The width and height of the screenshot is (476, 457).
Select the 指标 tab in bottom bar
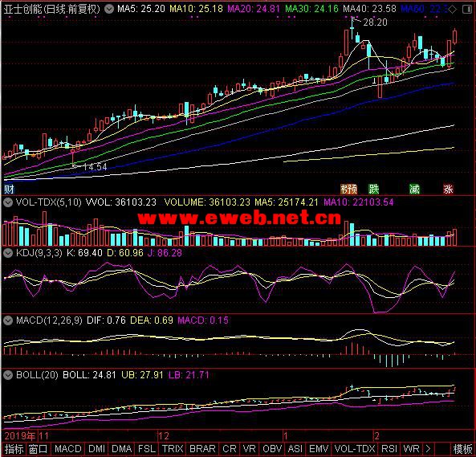[x=14, y=449]
